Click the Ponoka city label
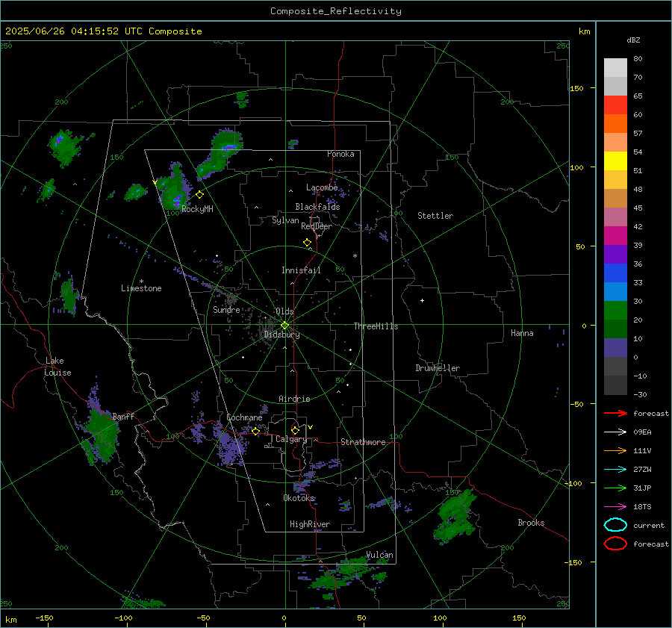672x628 pixels. [340, 154]
